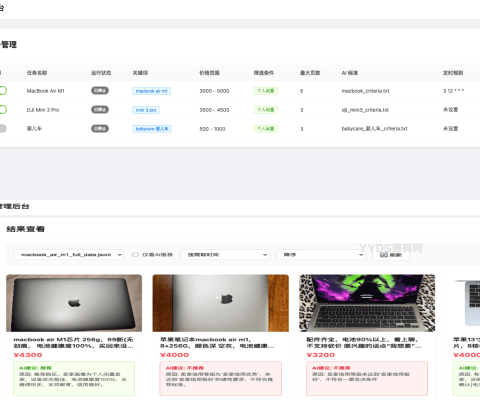Click the AI建议: 不推荐 box on ¥3200 card
The height and width of the screenshot is (400, 480).
tap(367, 379)
